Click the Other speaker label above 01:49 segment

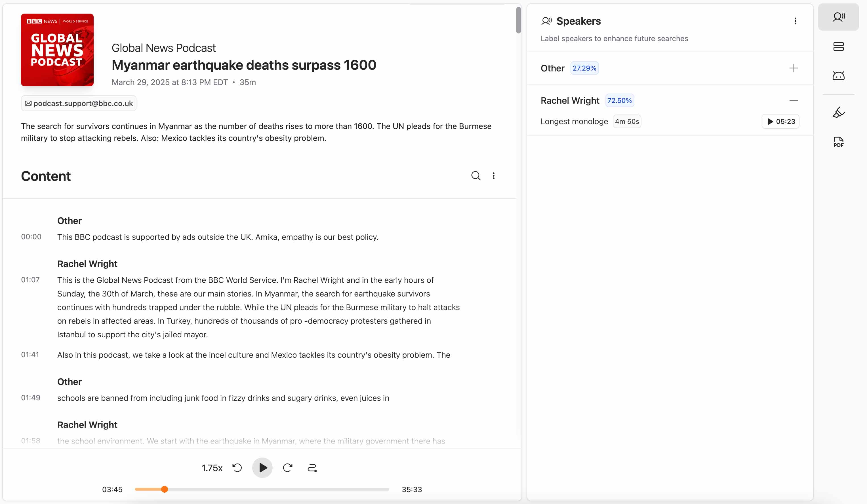(70, 382)
